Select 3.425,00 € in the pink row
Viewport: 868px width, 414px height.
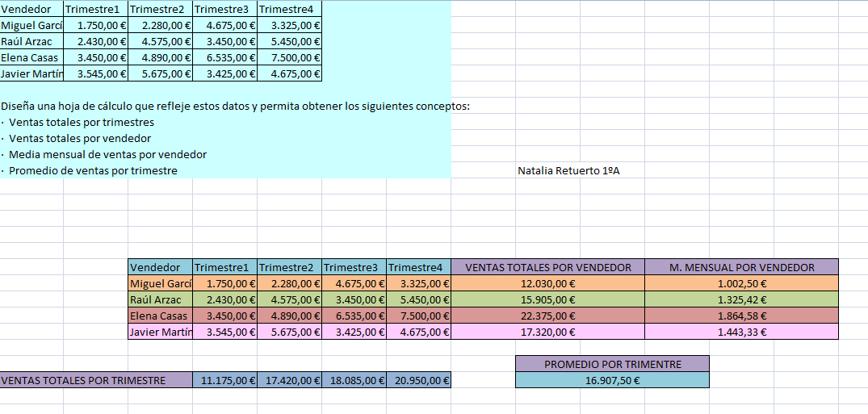point(354,332)
